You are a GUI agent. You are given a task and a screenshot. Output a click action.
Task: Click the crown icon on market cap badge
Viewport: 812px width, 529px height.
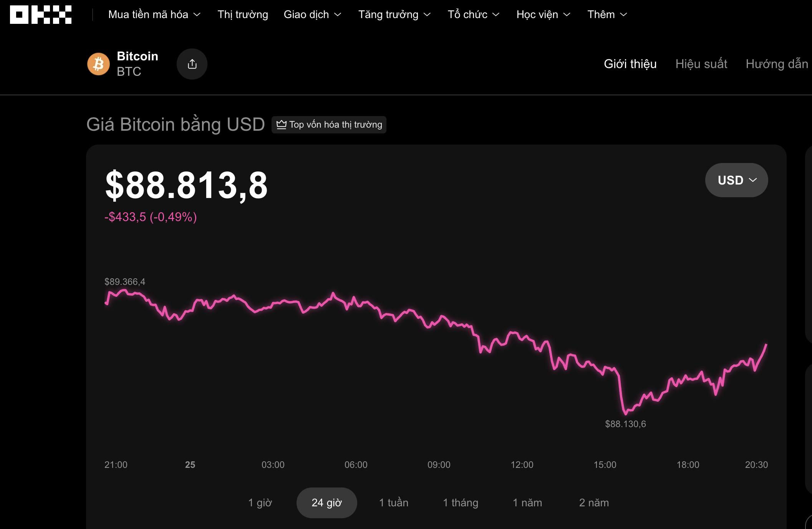(282, 124)
